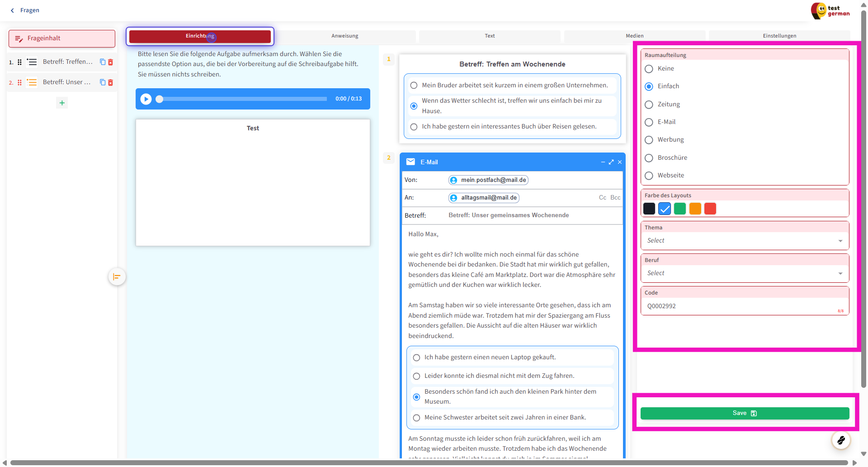The height and width of the screenshot is (467, 868).
Task: Copy the first question 'Betreff: Treffen'
Action: point(103,62)
